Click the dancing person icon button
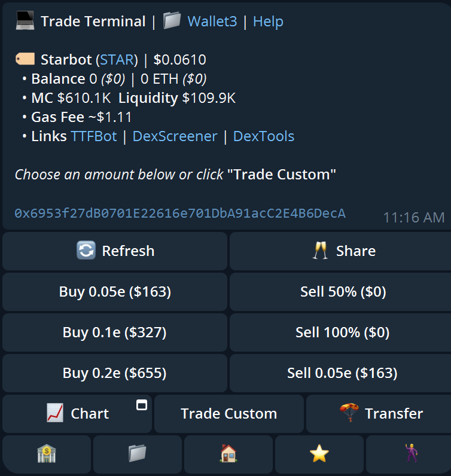The width and height of the screenshot is (451, 476). coord(409,454)
